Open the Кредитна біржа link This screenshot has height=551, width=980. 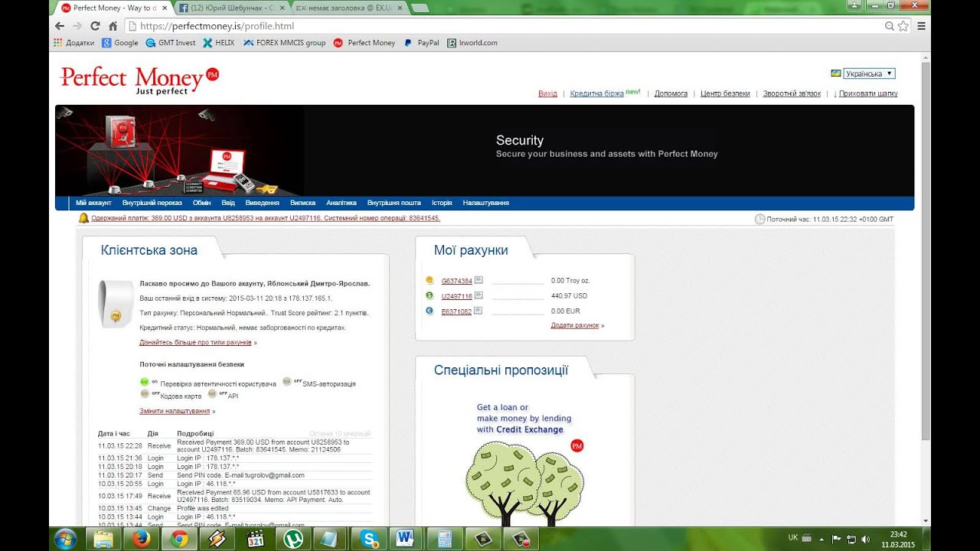(596, 93)
